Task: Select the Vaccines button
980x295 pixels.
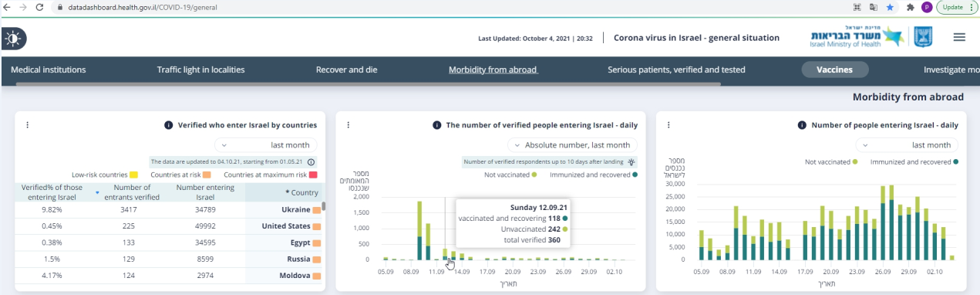Action: (835, 70)
